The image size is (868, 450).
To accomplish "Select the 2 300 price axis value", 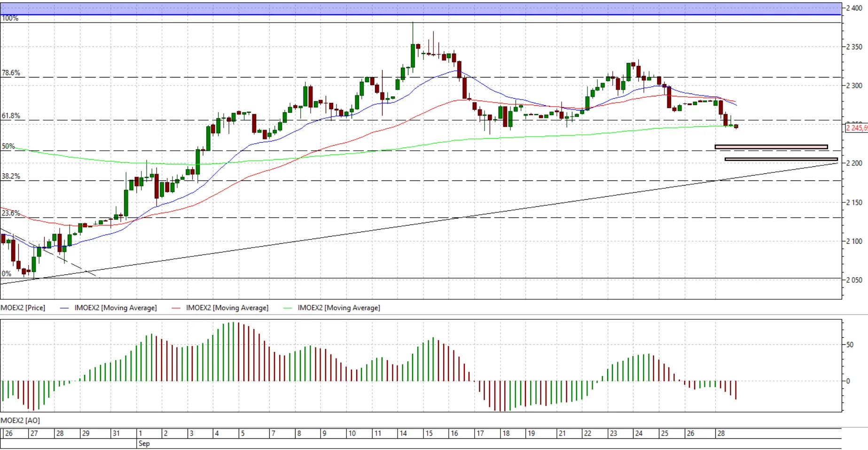I will (x=854, y=86).
